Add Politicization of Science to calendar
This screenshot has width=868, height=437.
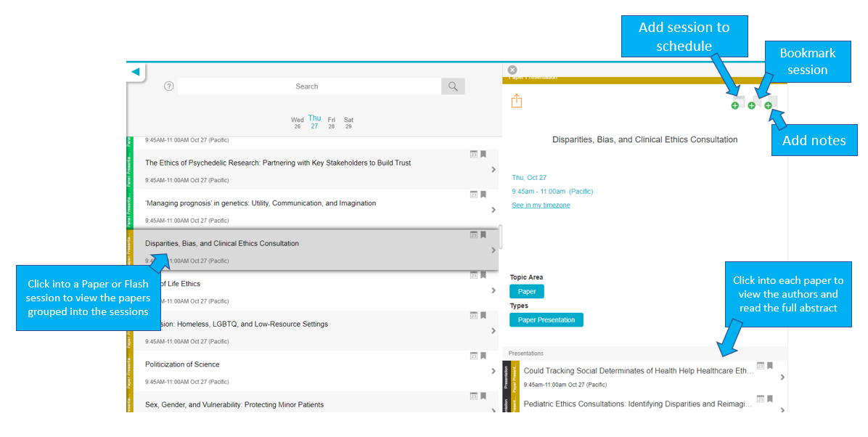point(474,356)
